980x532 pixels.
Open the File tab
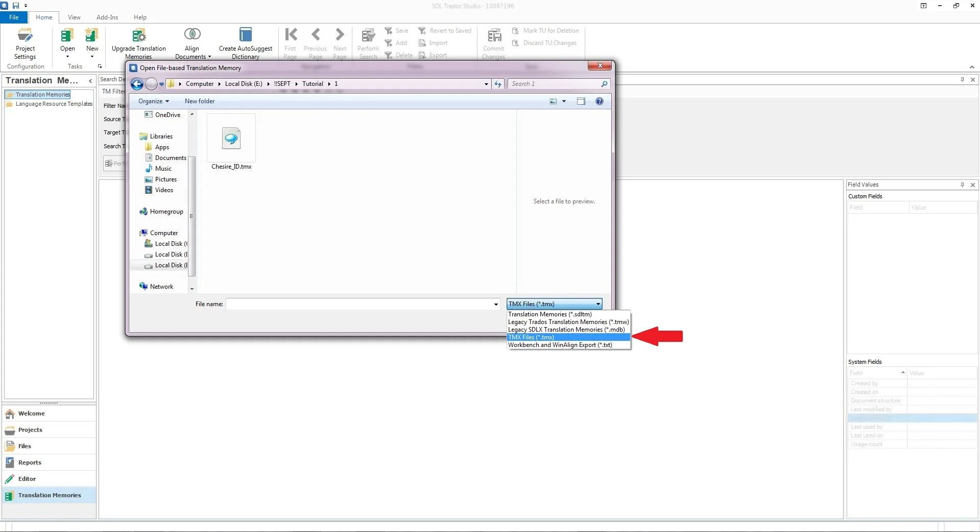[x=14, y=17]
